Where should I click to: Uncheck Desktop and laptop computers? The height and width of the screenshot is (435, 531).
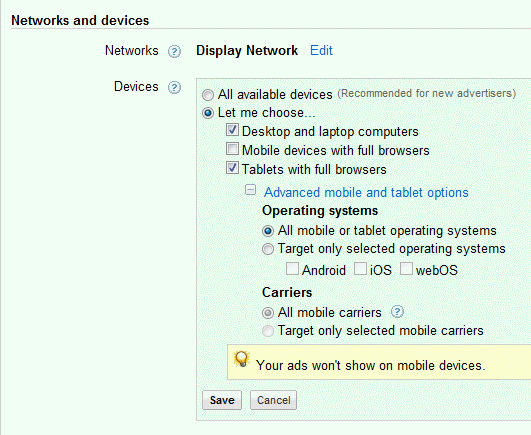pyautogui.click(x=232, y=130)
